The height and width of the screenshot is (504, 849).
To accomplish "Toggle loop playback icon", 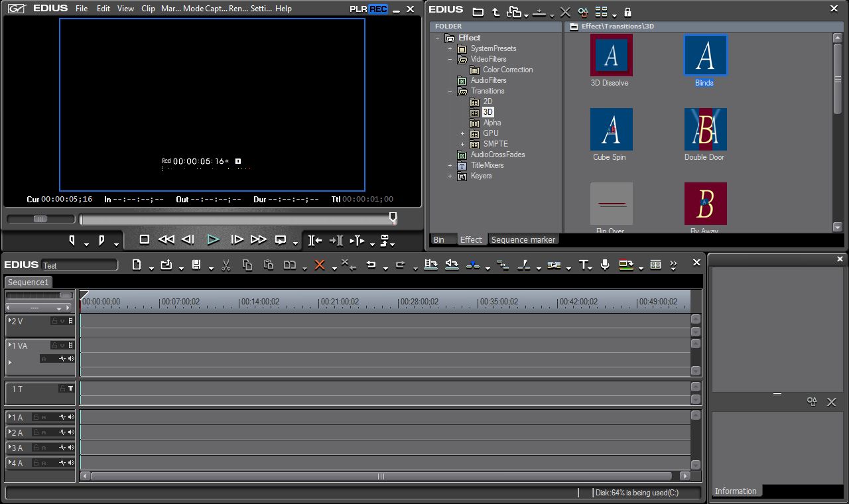I will [281, 239].
